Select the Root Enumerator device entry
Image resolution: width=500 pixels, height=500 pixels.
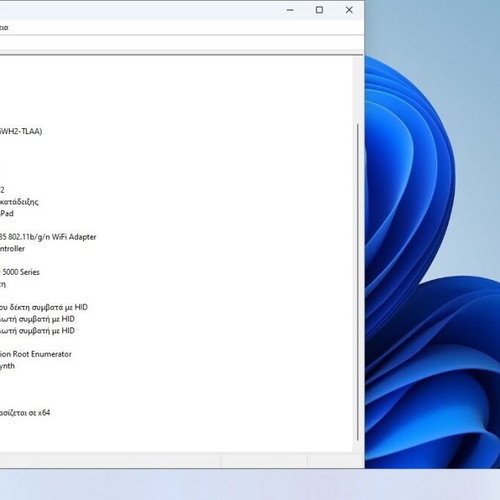click(x=36, y=354)
